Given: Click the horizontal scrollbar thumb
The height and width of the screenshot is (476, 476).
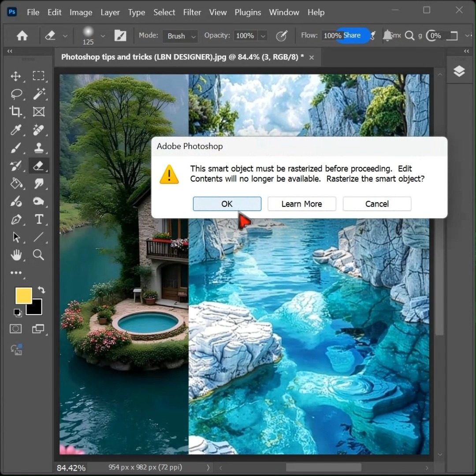Looking at the screenshot, I should coord(324,468).
